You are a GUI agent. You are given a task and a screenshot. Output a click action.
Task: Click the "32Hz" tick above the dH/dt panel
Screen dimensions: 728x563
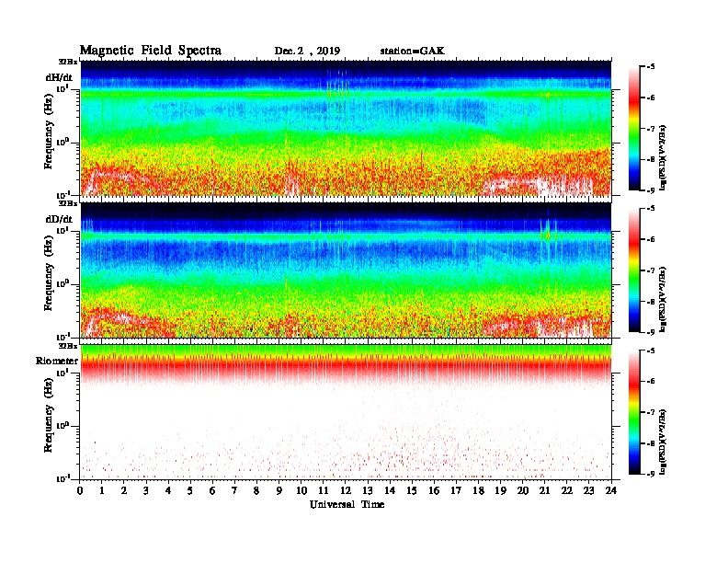[68, 62]
